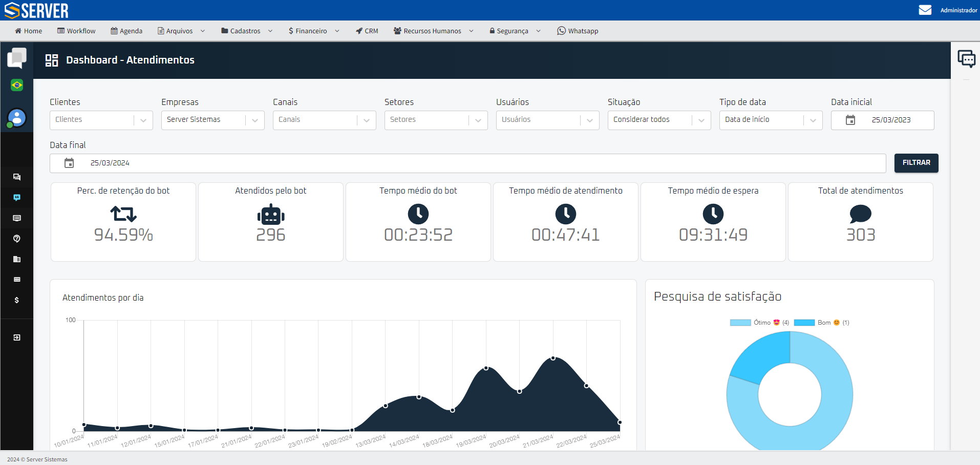Viewport: 980px width, 465px height.
Task: Go to Home menu
Action: point(29,31)
